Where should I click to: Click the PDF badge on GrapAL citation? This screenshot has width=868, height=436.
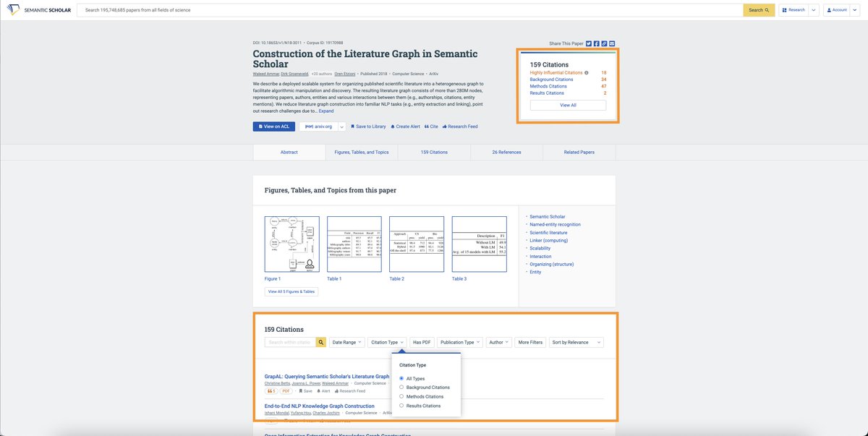(286, 391)
